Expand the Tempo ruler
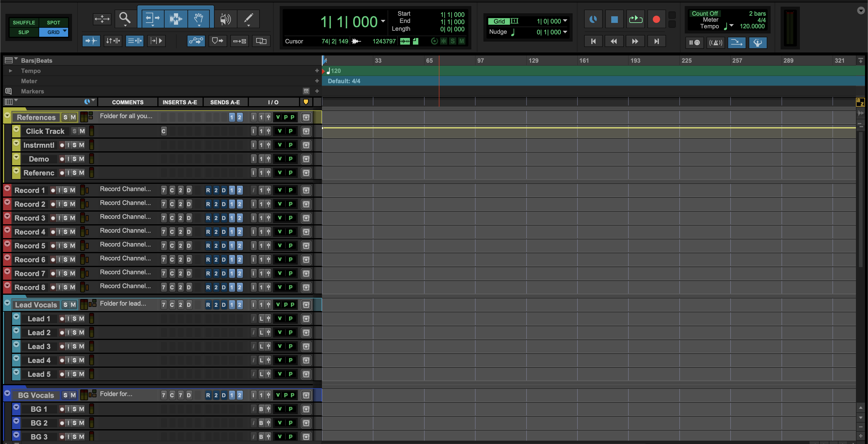 (x=11, y=71)
